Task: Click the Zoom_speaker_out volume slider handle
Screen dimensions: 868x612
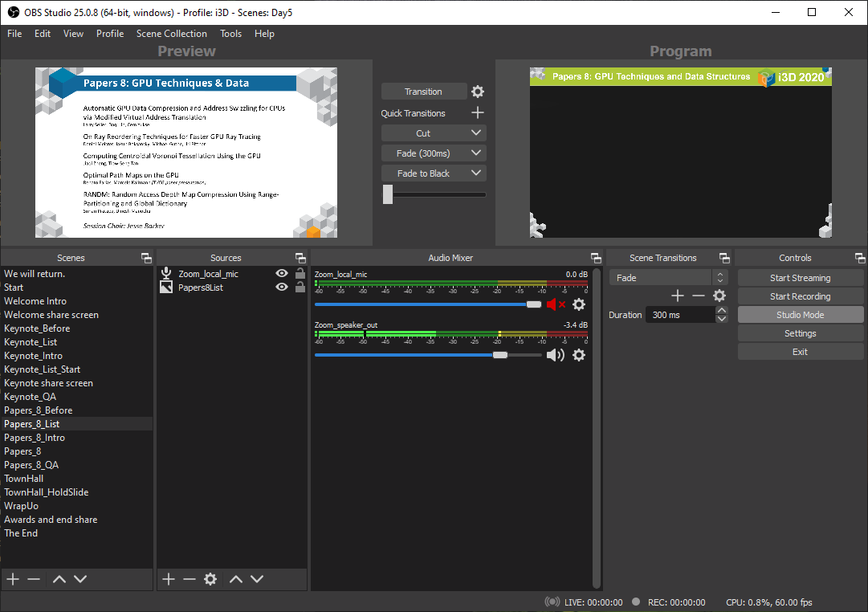Action: (x=500, y=355)
